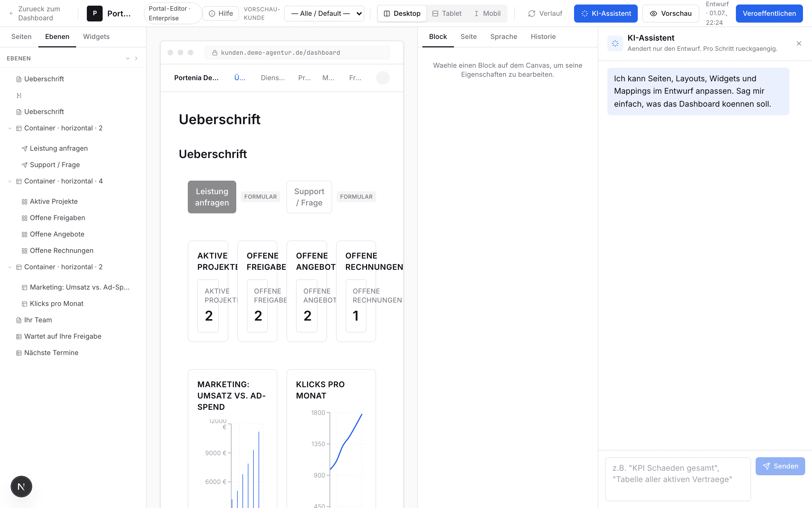The height and width of the screenshot is (508, 812).
Task: Open the Sprache tab
Action: [x=504, y=37]
